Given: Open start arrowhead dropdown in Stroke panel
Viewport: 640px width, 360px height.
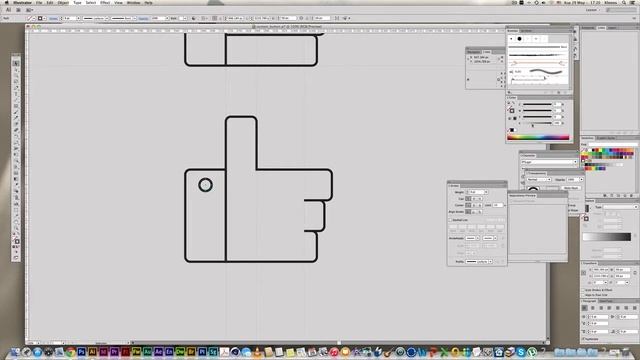Looking at the screenshot, I should pos(472,238).
